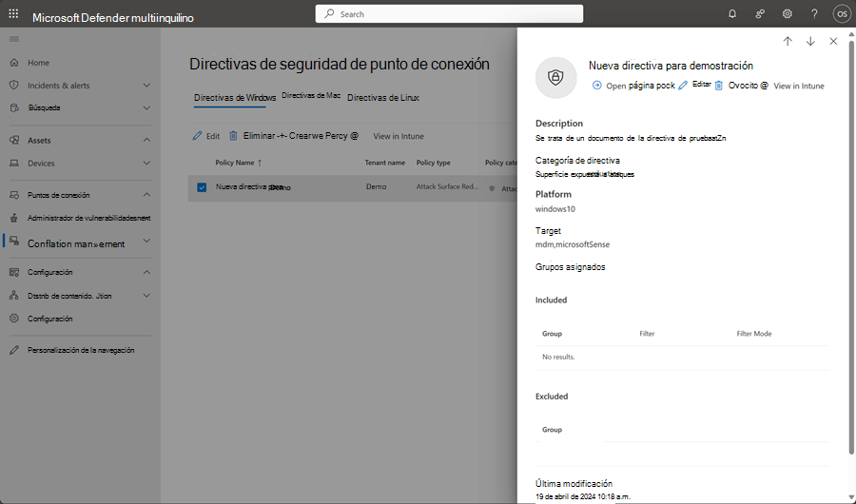Open Administrador de vulnerabilidades menu item
Viewport: 856px width, 504px height.
89,218
